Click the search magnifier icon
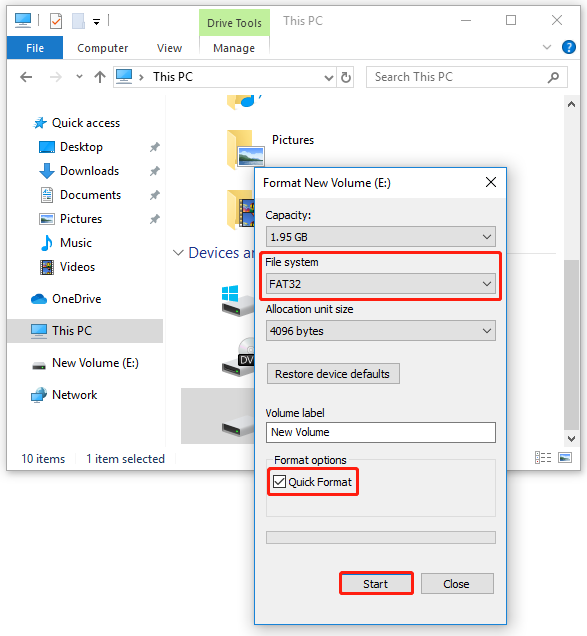This screenshot has width=587, height=636. click(x=553, y=77)
